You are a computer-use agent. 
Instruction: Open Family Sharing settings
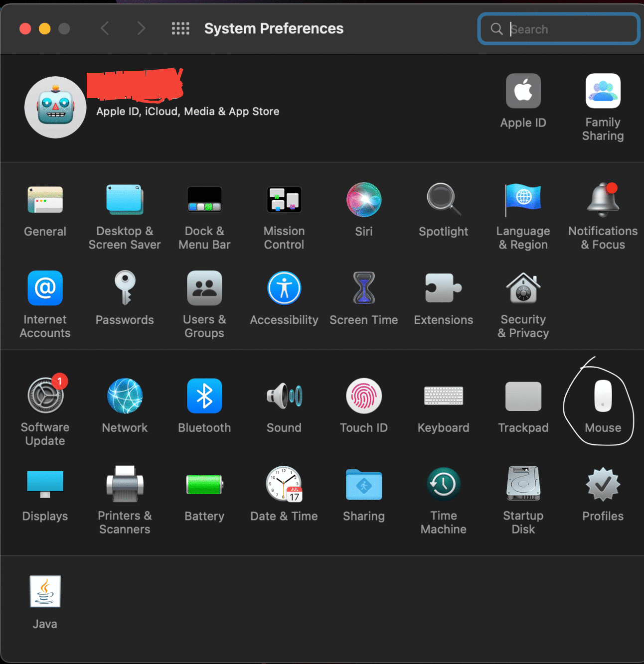[x=603, y=91]
